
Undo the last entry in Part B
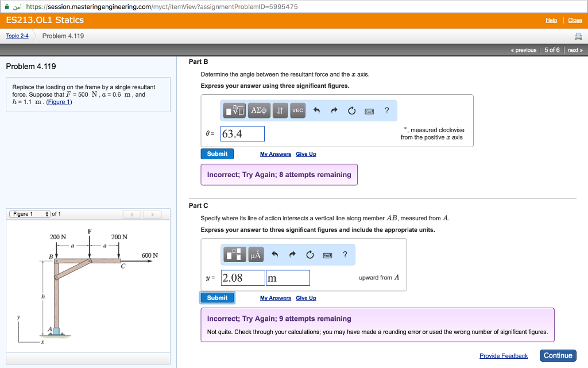(x=317, y=110)
